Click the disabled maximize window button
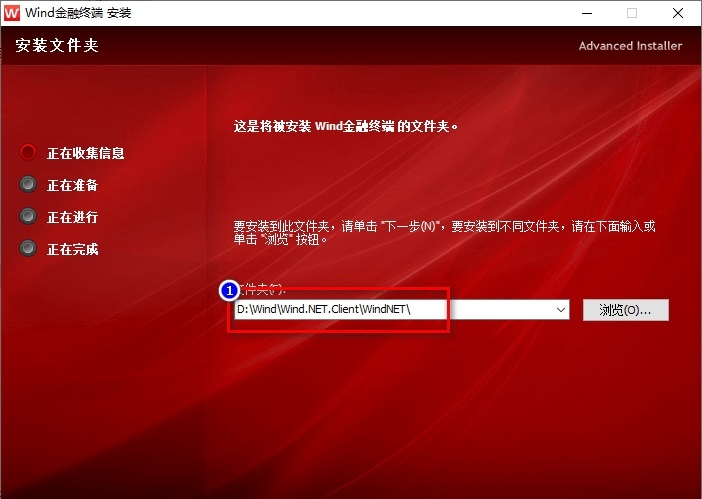This screenshot has width=702, height=499. coord(631,14)
